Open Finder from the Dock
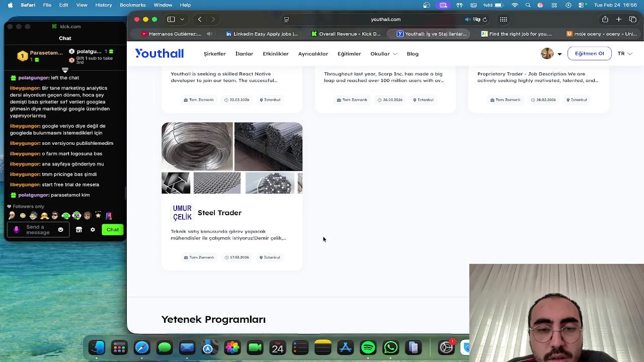Screen dimensions: 644x362 pos(97,347)
